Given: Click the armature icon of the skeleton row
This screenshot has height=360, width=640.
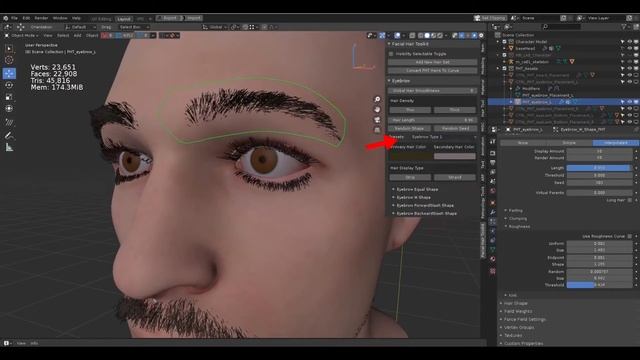Looking at the screenshot, I should coord(511,62).
